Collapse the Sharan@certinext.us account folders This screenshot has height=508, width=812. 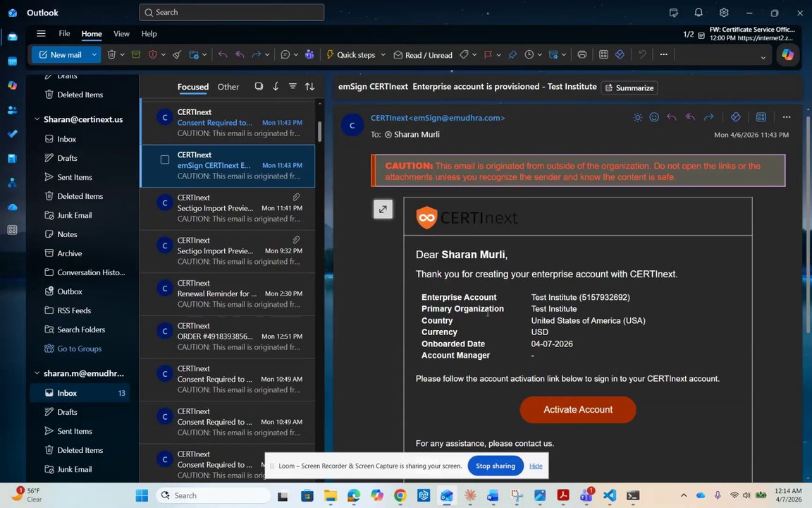point(37,119)
